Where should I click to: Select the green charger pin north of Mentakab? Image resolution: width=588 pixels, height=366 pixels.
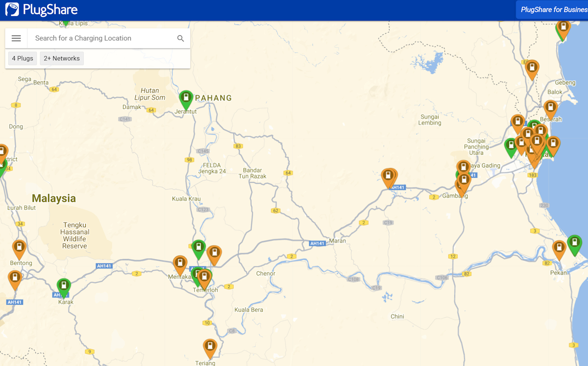pos(198,248)
